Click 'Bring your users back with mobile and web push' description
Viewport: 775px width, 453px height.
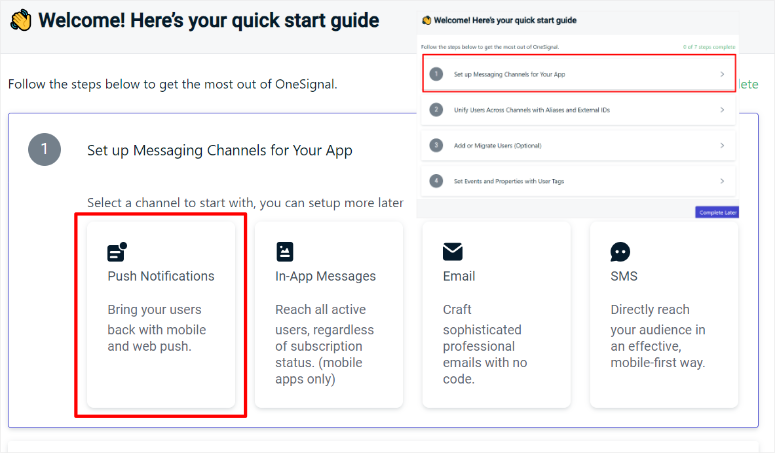tap(157, 328)
